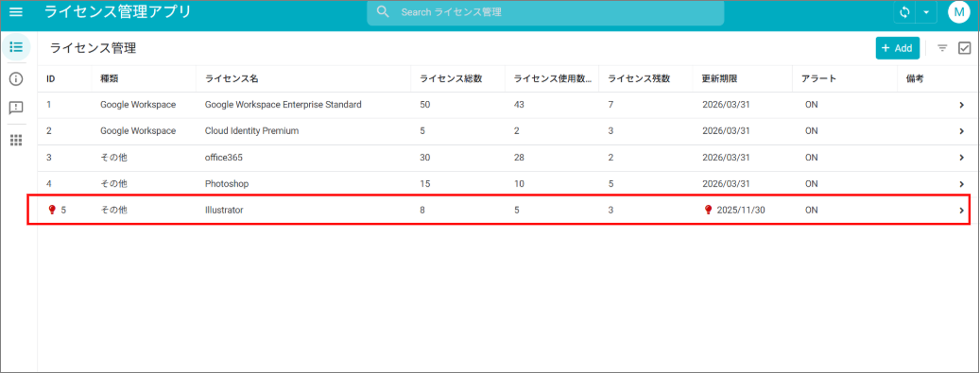980x373 pixels.
Task: Sort by the ライセンス総数 column header
Action: (451, 78)
